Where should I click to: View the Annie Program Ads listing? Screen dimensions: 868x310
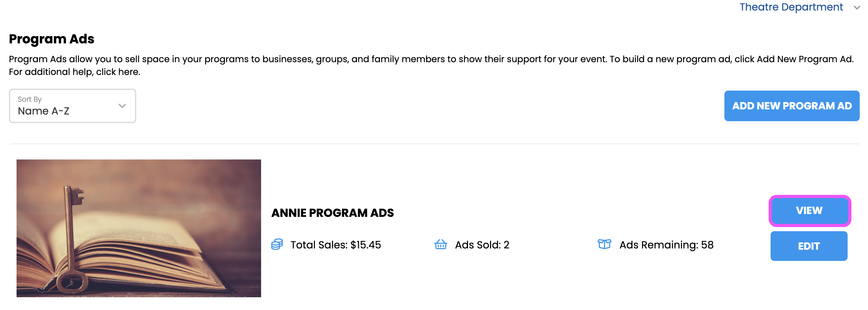[809, 211]
